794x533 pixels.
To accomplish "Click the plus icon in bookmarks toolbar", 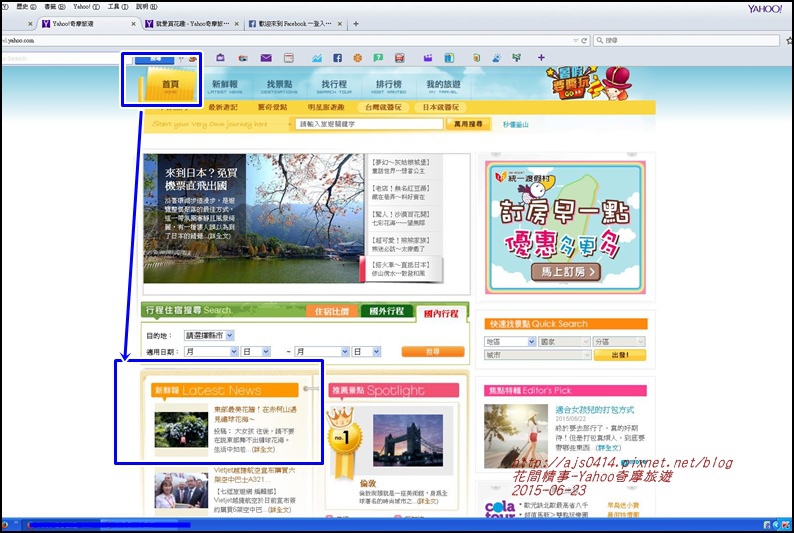I will pos(541,58).
